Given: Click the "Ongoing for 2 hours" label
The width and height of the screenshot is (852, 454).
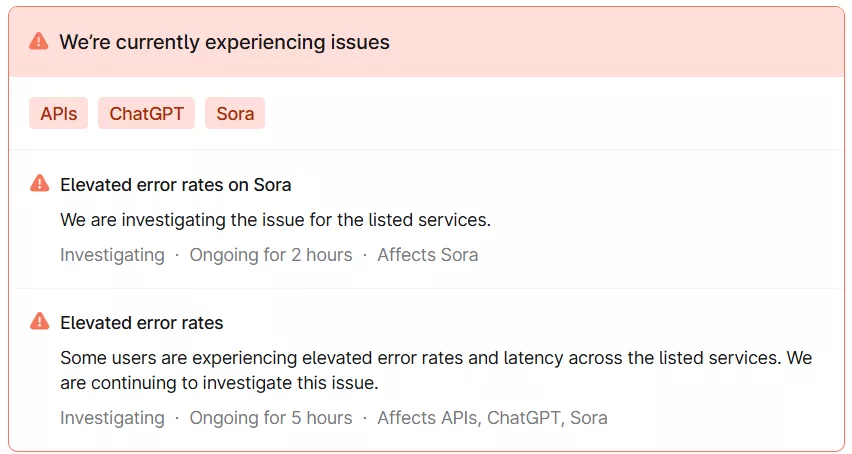Looking at the screenshot, I should (x=271, y=255).
